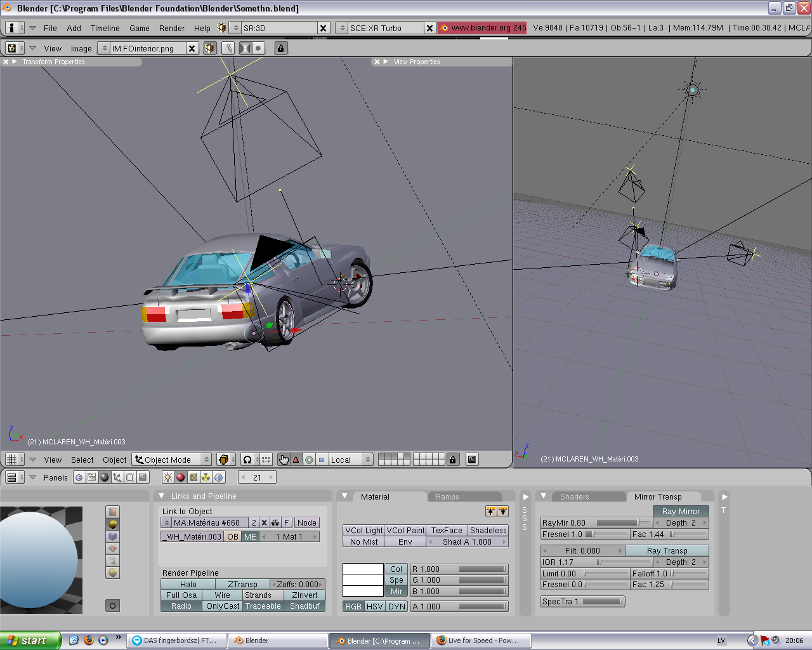Show Radiosity buttons icon

tap(206, 477)
